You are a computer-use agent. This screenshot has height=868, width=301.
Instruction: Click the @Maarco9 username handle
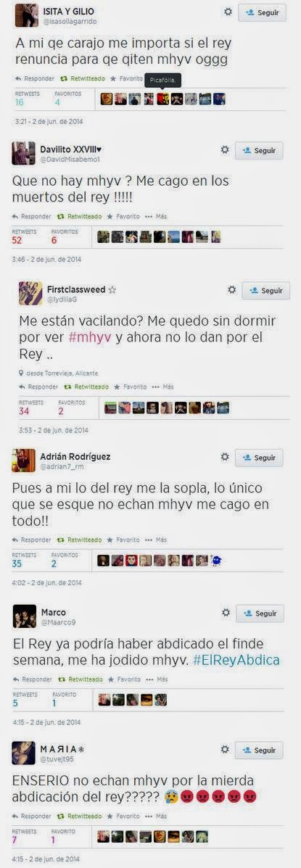58,622
